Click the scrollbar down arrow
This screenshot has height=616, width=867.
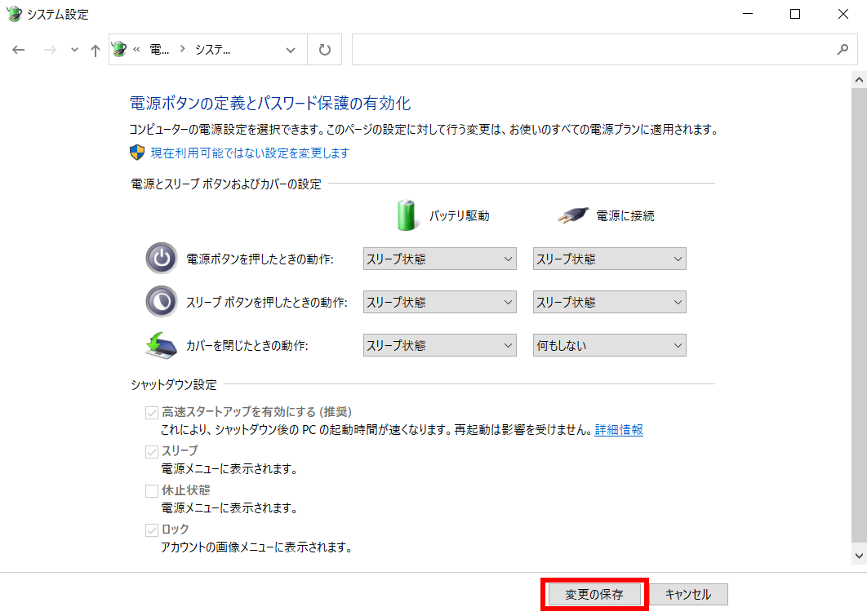click(859, 556)
